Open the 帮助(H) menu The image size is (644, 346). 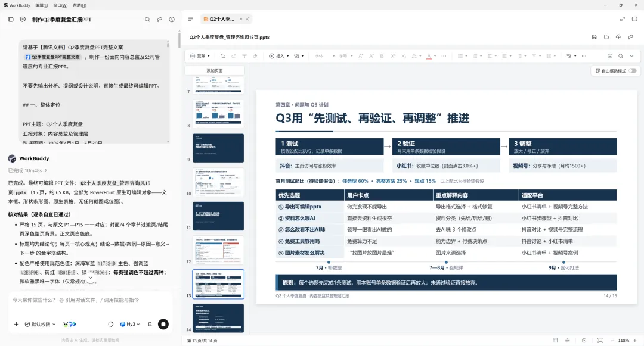coord(79,5)
